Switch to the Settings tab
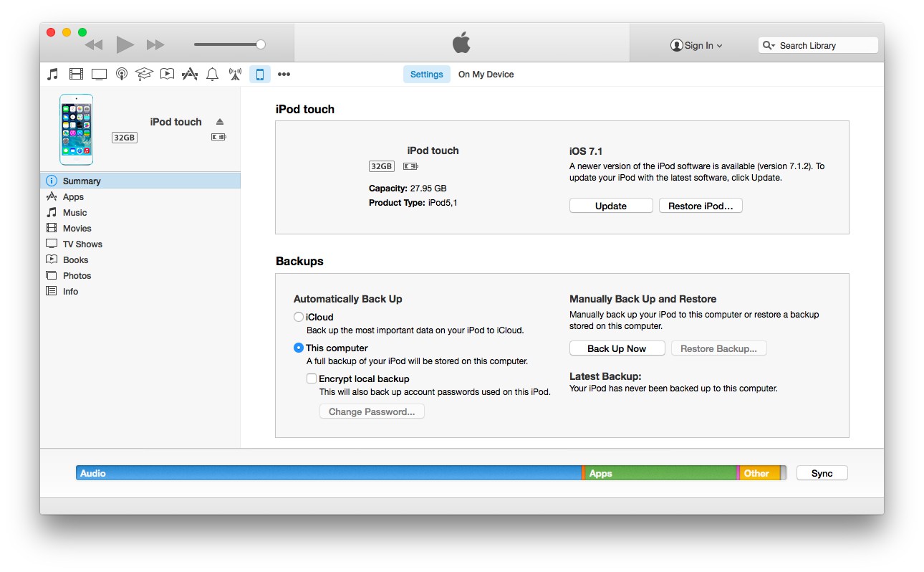 [x=427, y=74]
